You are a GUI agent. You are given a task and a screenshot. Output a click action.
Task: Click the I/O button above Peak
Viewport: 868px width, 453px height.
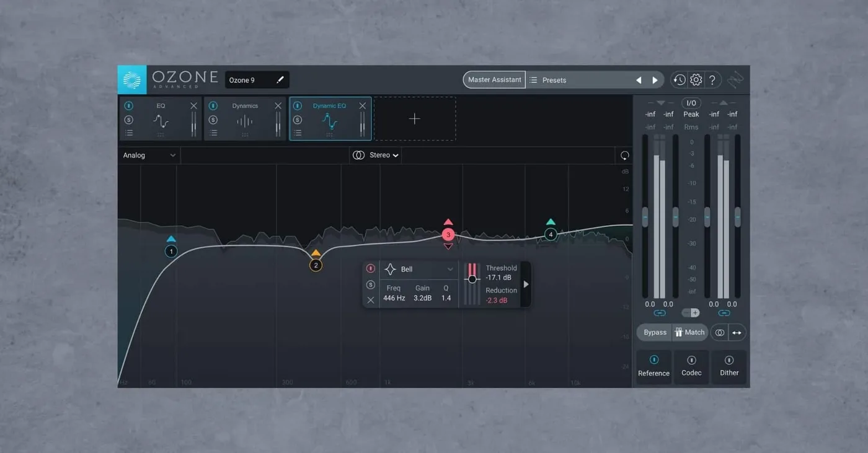[x=691, y=103]
